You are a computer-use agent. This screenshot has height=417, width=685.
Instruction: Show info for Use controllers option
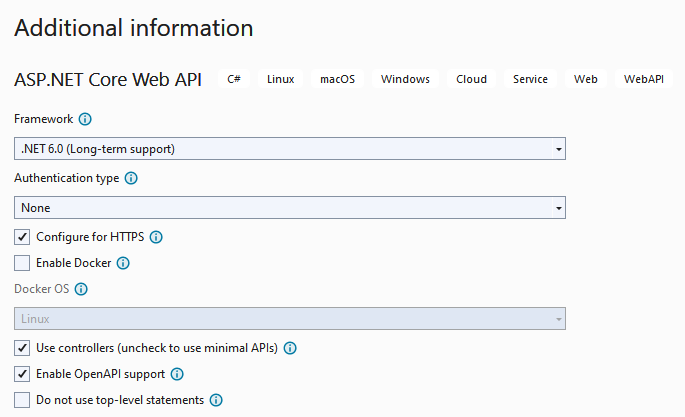[290, 348]
